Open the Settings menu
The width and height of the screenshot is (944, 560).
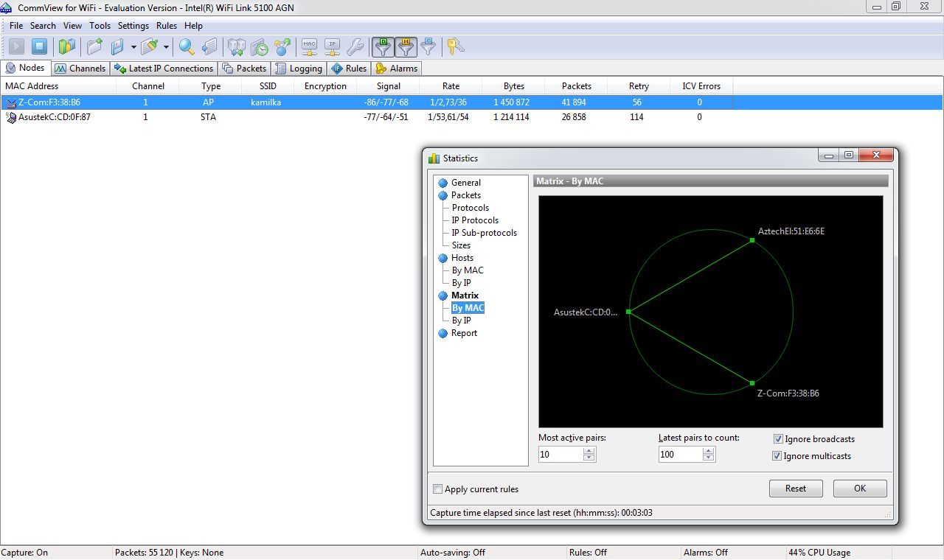click(x=133, y=26)
